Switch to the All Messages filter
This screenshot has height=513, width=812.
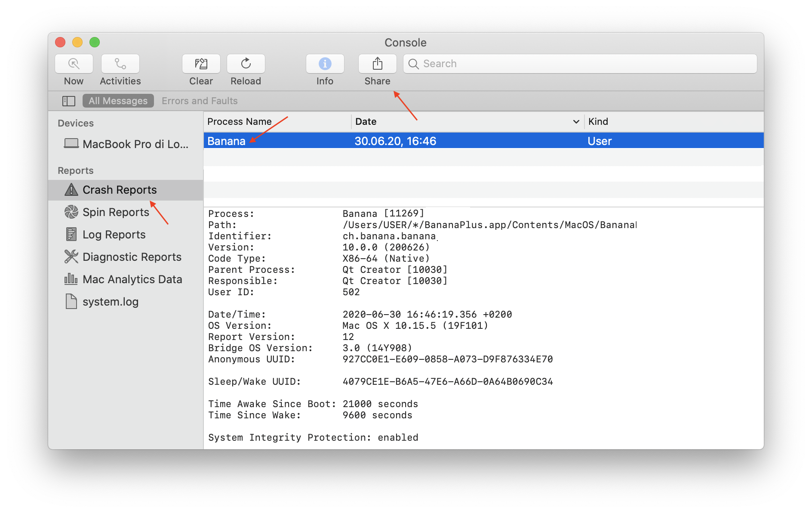[x=118, y=100]
